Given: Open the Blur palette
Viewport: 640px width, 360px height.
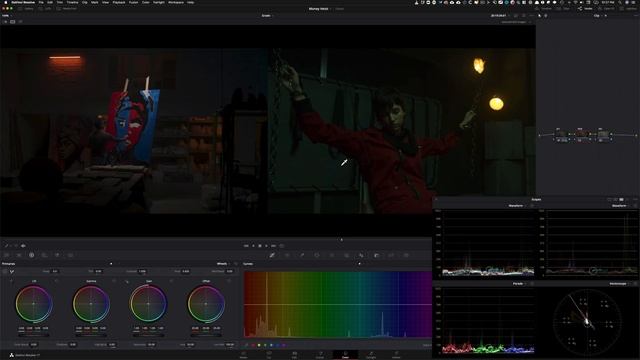Looking at the screenshot, I should pyautogui.click(x=361, y=255).
